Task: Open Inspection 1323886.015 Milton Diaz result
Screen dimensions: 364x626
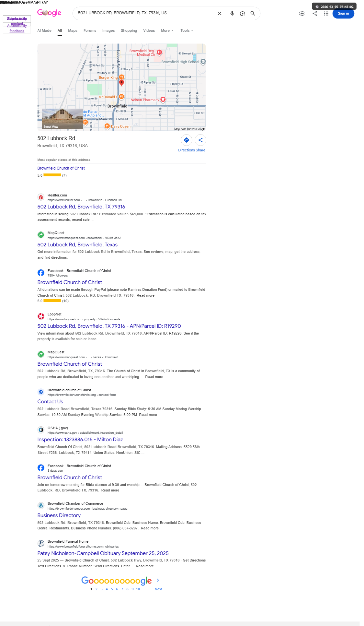Action: (x=80, y=440)
